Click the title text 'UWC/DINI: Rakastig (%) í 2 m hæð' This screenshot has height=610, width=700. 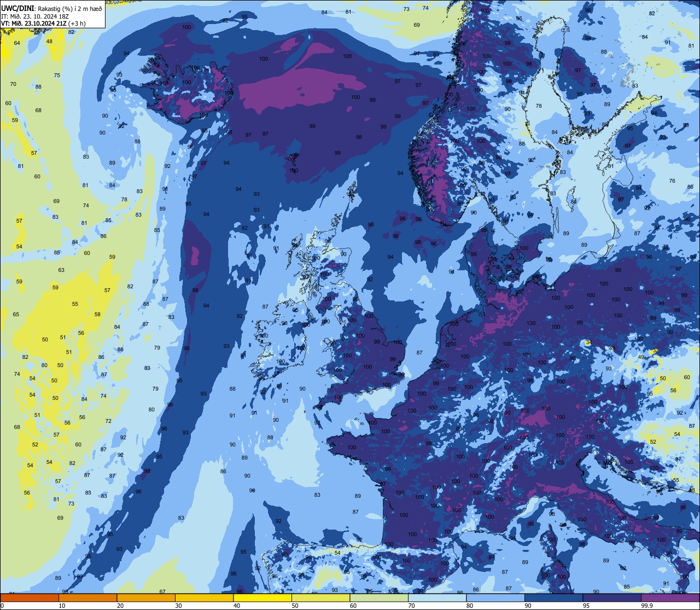(51, 8)
